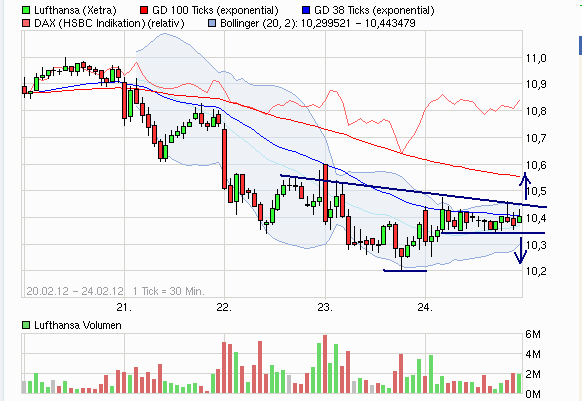Click the 10,6 price axis label
The height and width of the screenshot is (401, 582).
pyautogui.click(x=536, y=165)
